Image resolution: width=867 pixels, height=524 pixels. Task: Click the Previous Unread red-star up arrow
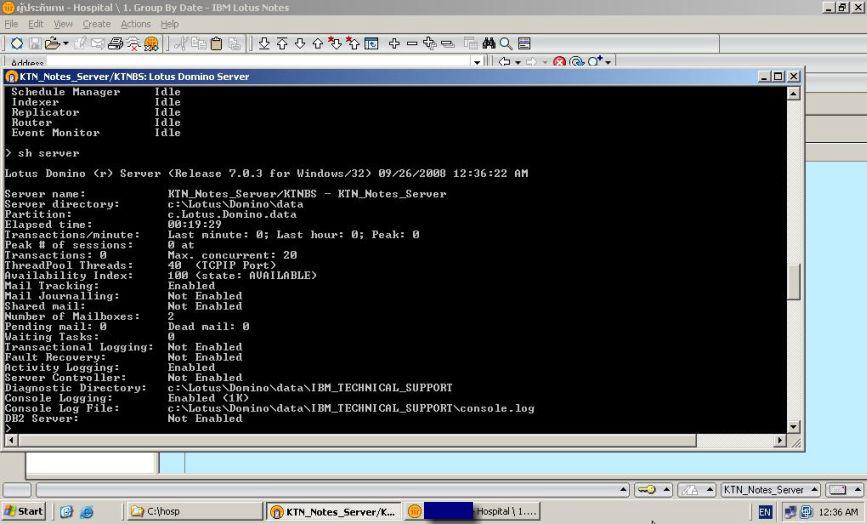click(x=352, y=43)
